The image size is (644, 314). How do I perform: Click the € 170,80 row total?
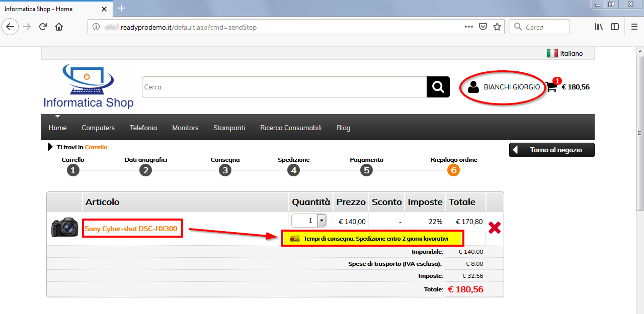[469, 221]
